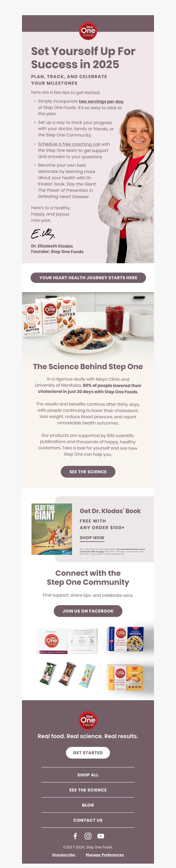
Task: Select 'Contact Us' in footer menu
Action: click(88, 820)
